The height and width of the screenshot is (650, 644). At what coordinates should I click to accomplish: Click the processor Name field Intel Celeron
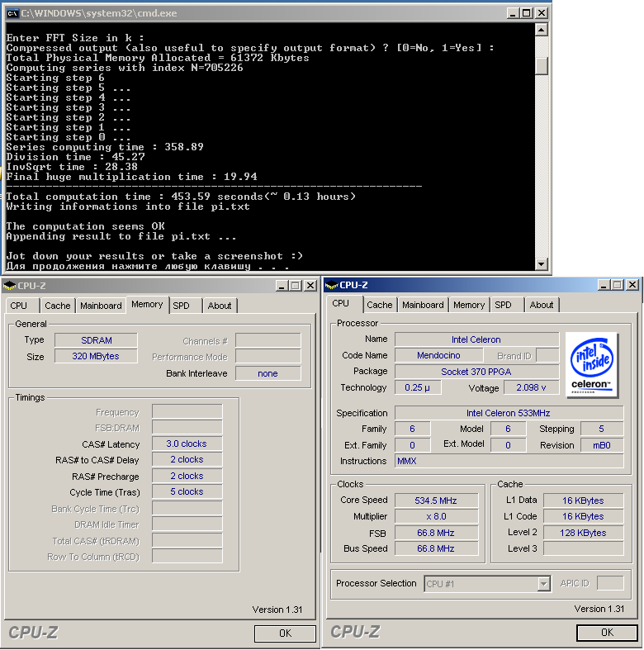click(x=476, y=339)
